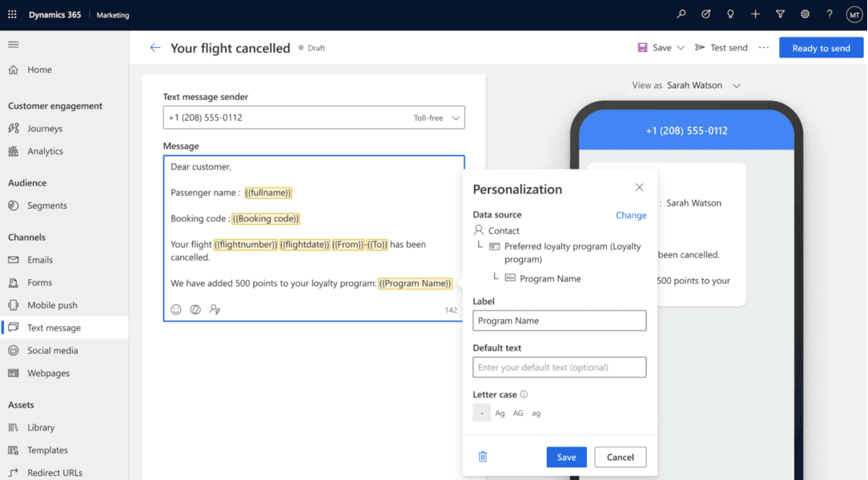This screenshot has width=868, height=480.
Task: Choose the Ag sentence case option
Action: click(500, 413)
